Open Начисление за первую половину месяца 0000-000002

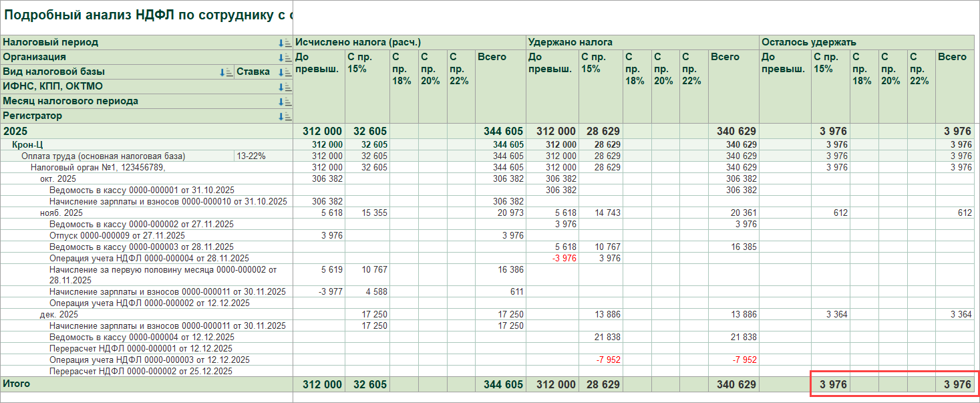pos(163,275)
